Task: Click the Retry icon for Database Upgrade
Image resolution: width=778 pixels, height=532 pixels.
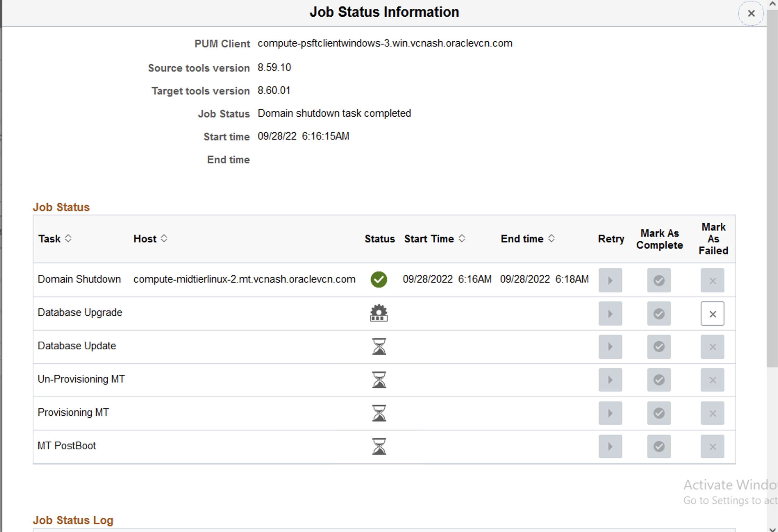Action: (610, 314)
